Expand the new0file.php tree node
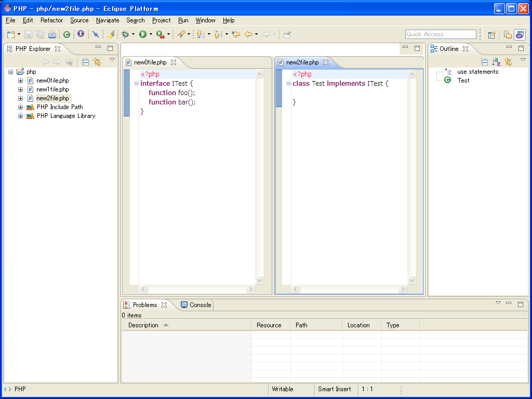Viewport: 532px width, 399px height. (20, 81)
